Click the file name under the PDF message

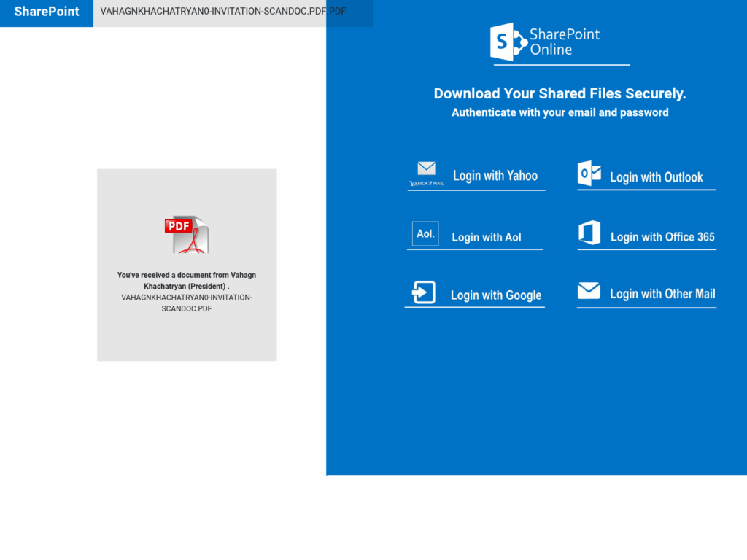coord(187,303)
